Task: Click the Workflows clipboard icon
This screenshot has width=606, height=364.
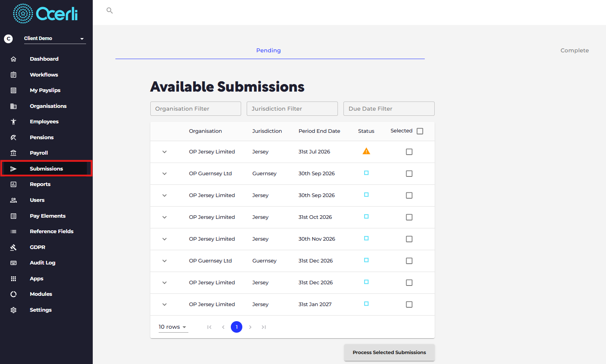Action: click(13, 75)
